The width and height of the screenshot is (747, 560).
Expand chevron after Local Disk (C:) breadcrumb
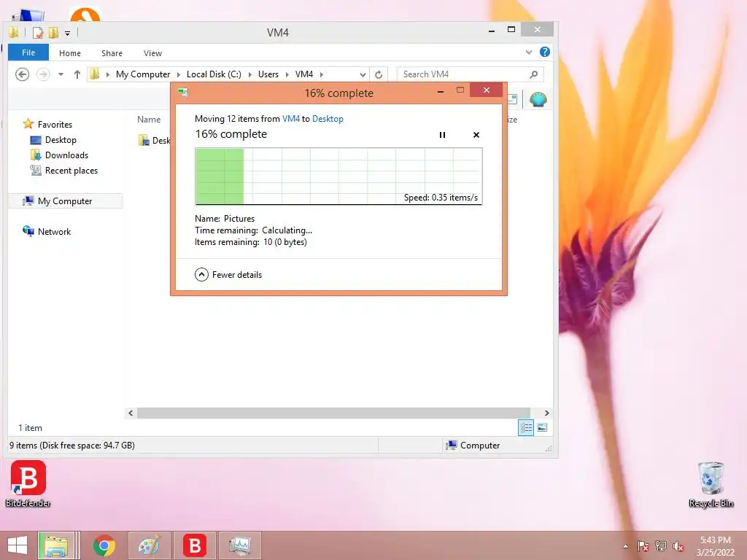point(249,75)
